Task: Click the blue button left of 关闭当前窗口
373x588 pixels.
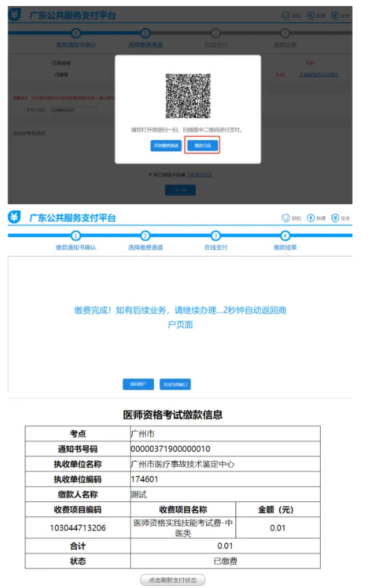Action: [138, 385]
